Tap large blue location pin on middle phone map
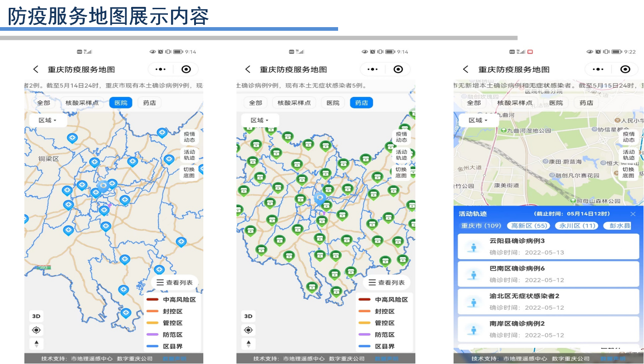The image size is (644, 364). point(320,199)
